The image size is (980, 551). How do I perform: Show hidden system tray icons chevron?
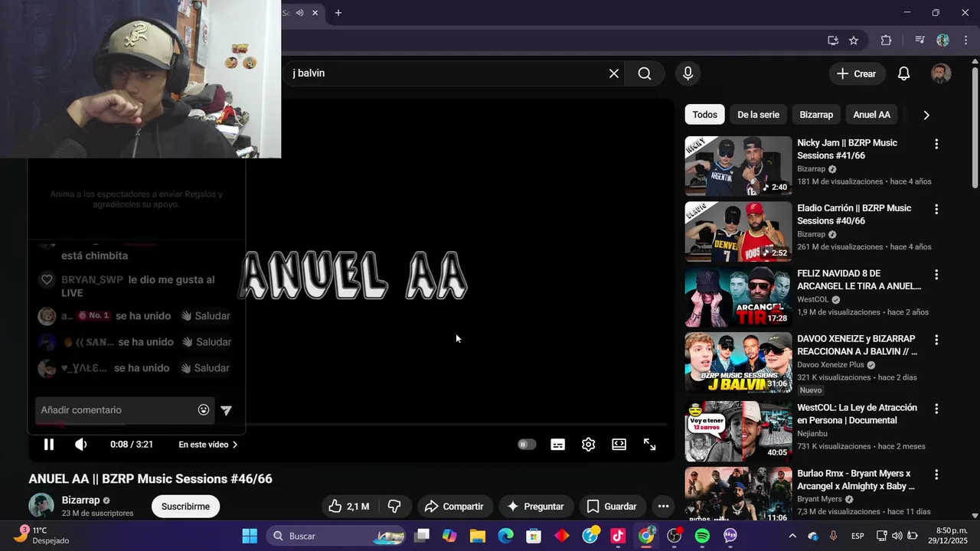792,536
